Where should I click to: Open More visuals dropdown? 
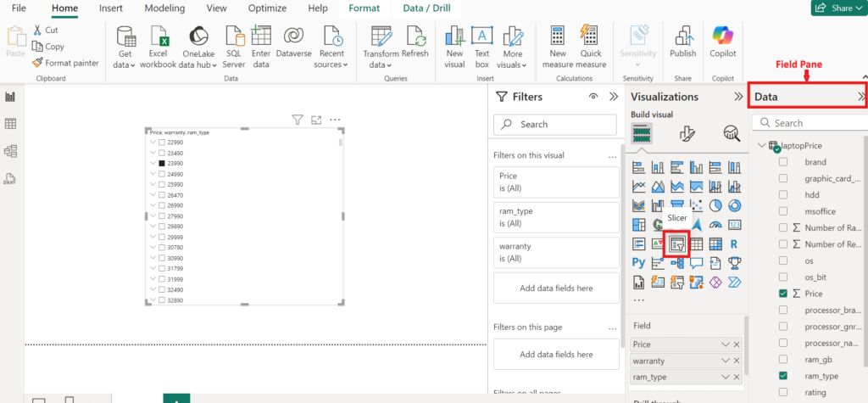513,48
